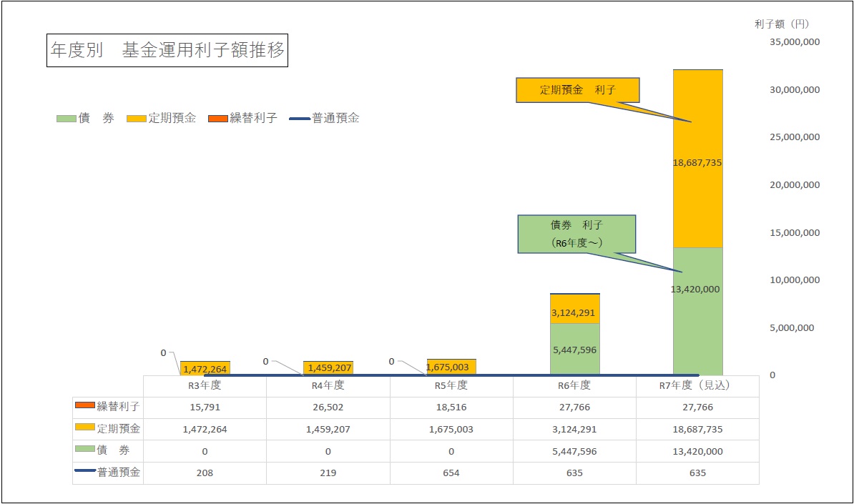Screen dimensions: 854x504
Task: Select the 債券 利子 (R6年度～) callout box
Action: tap(576, 234)
